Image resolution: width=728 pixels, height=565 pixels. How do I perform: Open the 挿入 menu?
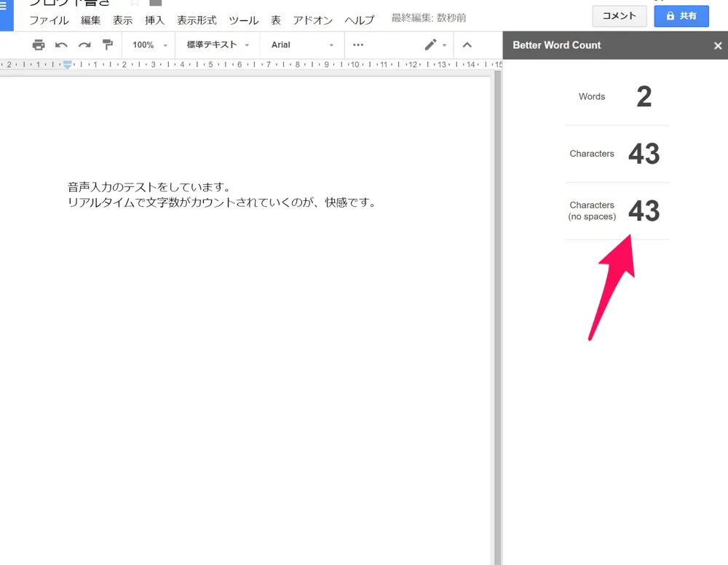(x=154, y=20)
